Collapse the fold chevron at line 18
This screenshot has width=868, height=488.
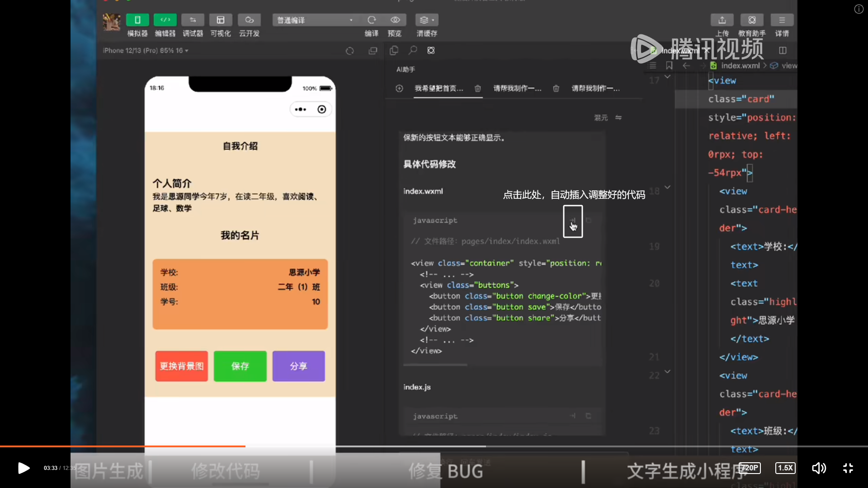[x=667, y=187]
